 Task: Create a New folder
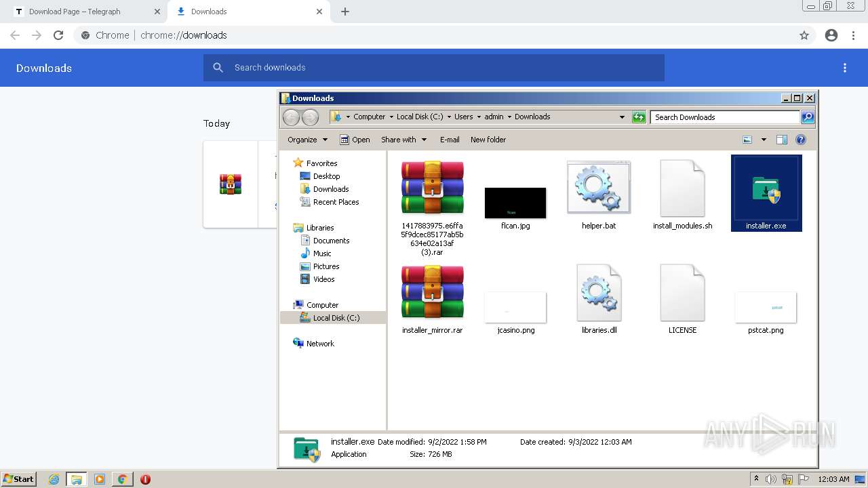coord(488,140)
